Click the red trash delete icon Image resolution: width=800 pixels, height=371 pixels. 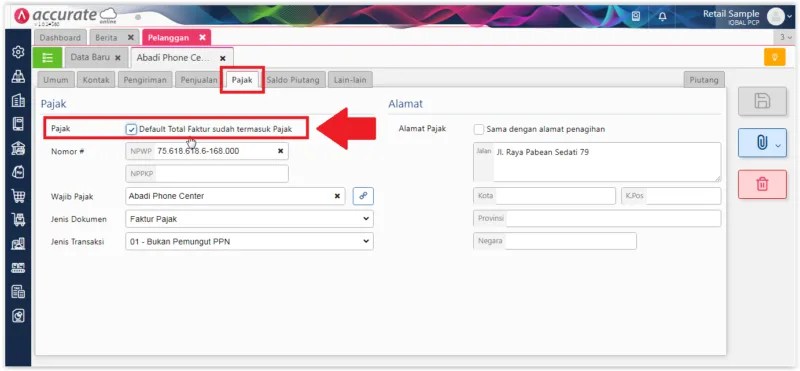(x=762, y=184)
